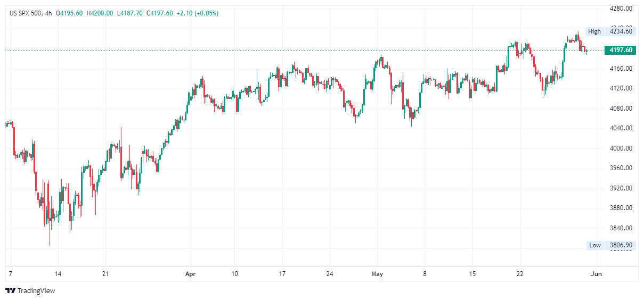Click the 4280.00 level on price scale

point(621,9)
